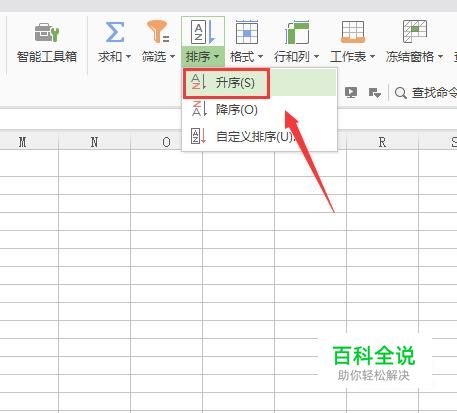Click the magnifier icon in the command search
This screenshot has height=413, width=457.
tap(400, 93)
